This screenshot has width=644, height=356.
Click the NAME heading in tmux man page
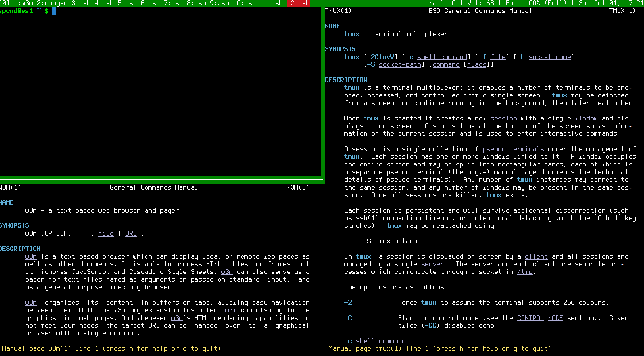pyautogui.click(x=332, y=26)
